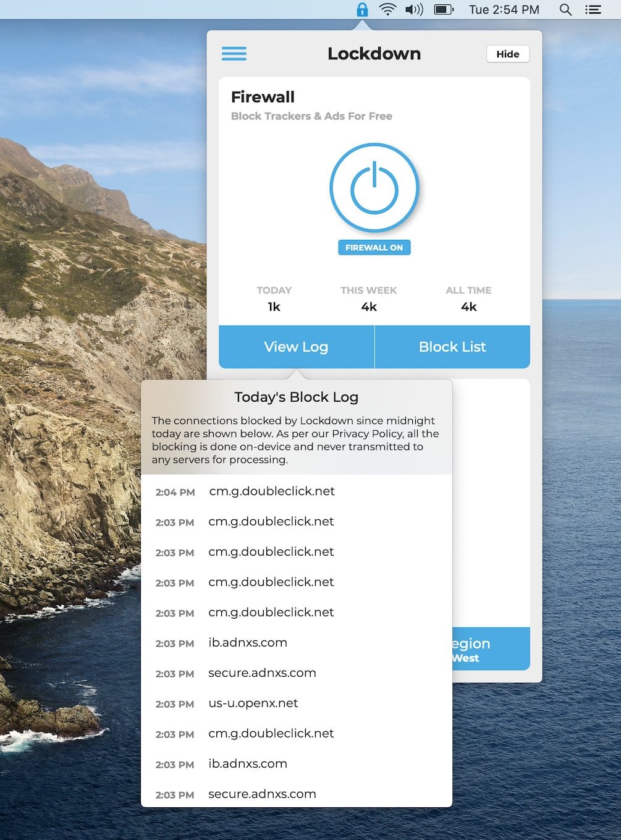This screenshot has width=621, height=840.
Task: Click the Lockdown title text
Action: 374,54
